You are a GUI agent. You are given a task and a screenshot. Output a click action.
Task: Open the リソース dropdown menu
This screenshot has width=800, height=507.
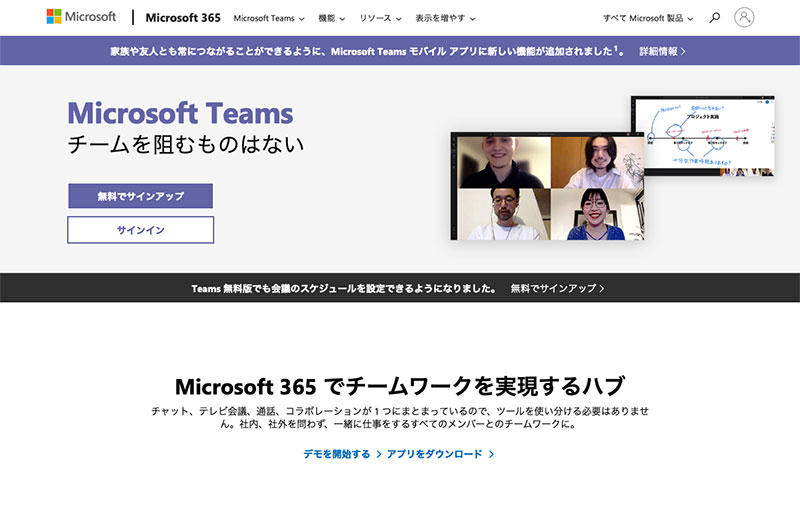(x=380, y=18)
